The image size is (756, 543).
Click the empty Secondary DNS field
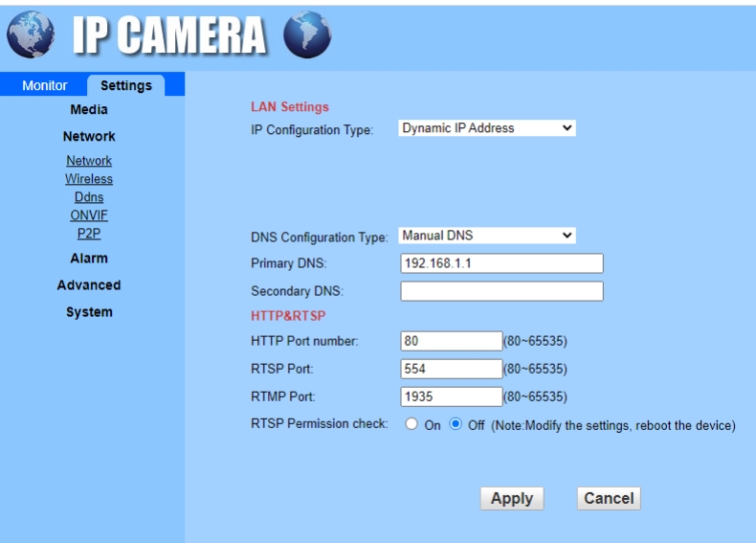click(501, 291)
